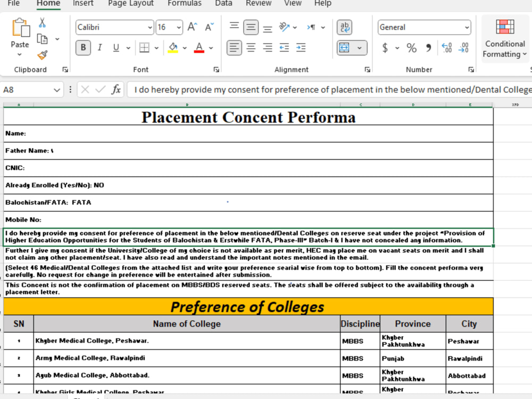
Task: Expand the Copy options arrow
Action: pyautogui.click(x=57, y=39)
